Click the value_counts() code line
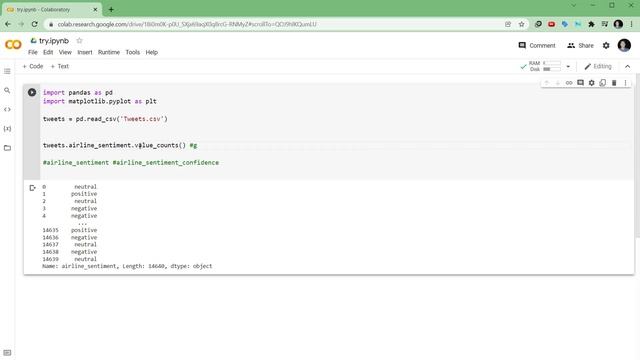640x360 pixels. click(120, 145)
